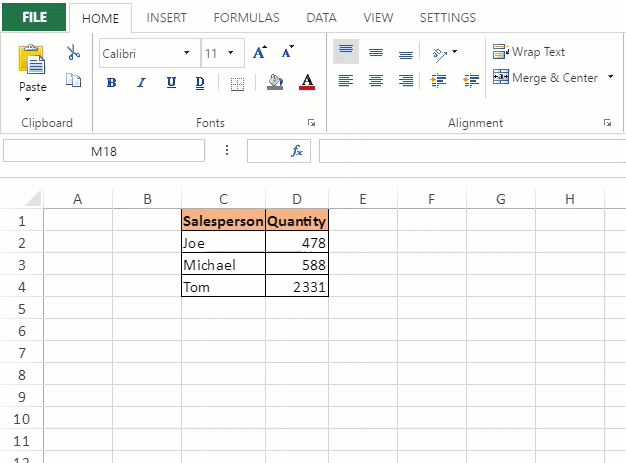Select column H header
The image size is (626, 463).
(570, 199)
